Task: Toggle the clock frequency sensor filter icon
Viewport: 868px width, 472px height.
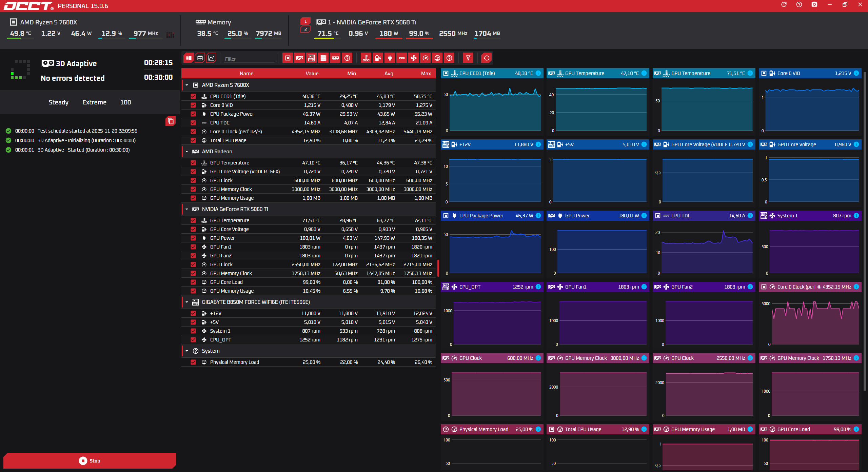Action: 426,58
